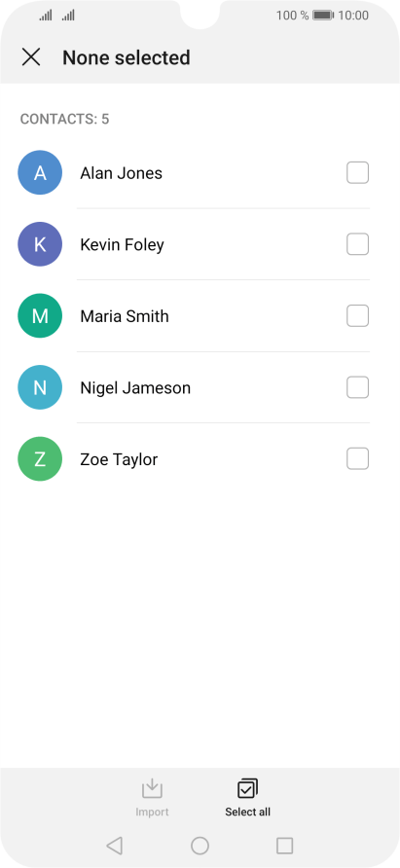
Task: Tap the Select all icon
Action: pos(247,788)
